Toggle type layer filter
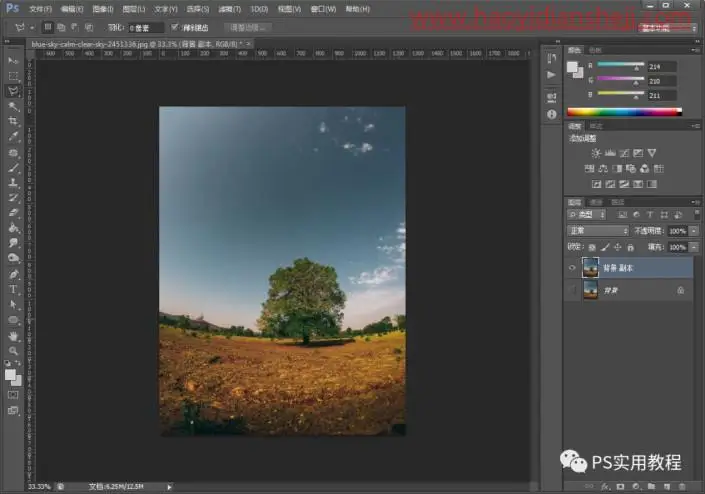Screen dimensions: 705x494 [650, 215]
